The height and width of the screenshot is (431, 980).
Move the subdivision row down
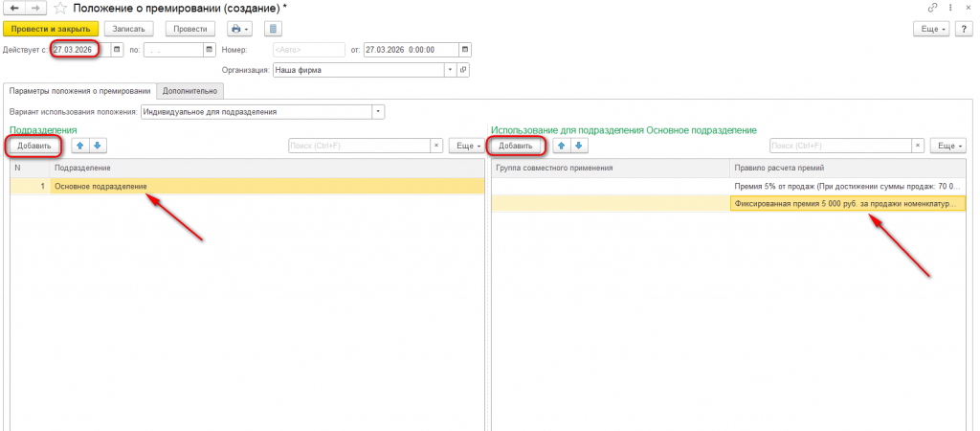click(97, 146)
